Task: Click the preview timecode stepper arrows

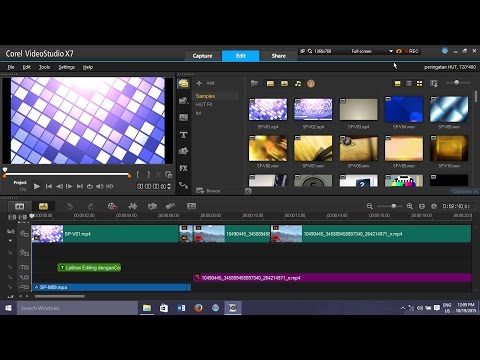Action: [x=169, y=186]
